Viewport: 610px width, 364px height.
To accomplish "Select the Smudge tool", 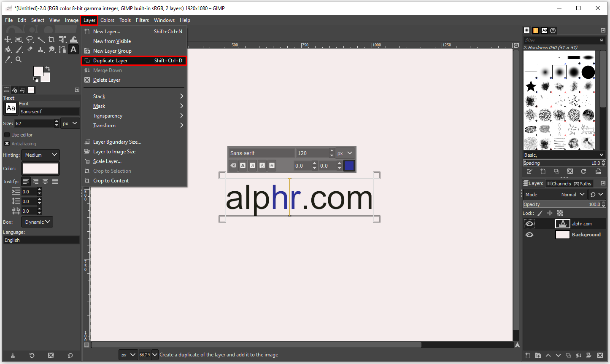I will pyautogui.click(x=51, y=49).
